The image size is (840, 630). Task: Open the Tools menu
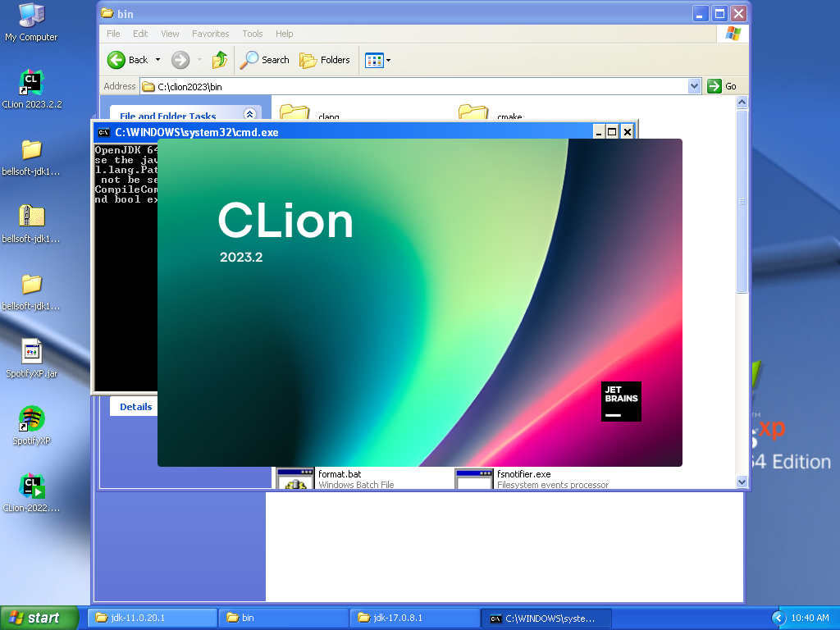pos(253,34)
